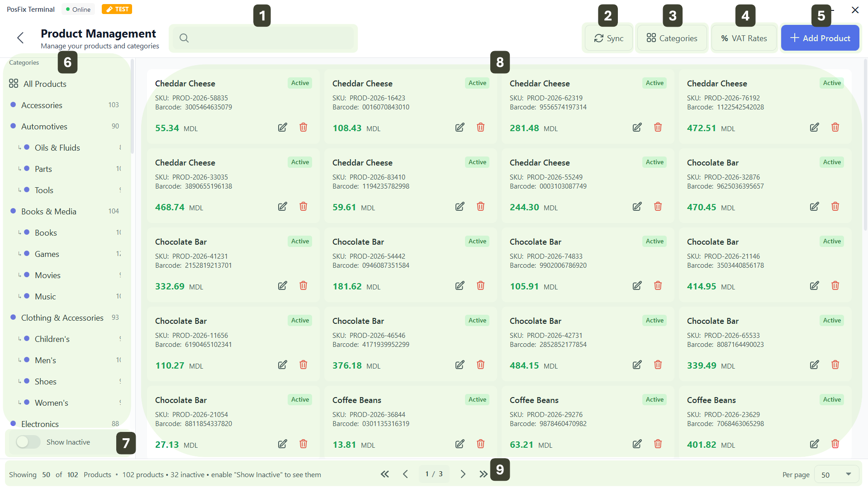
Task: Edit the Chocolate Bar priced 470.45 MDL
Action: (x=814, y=207)
